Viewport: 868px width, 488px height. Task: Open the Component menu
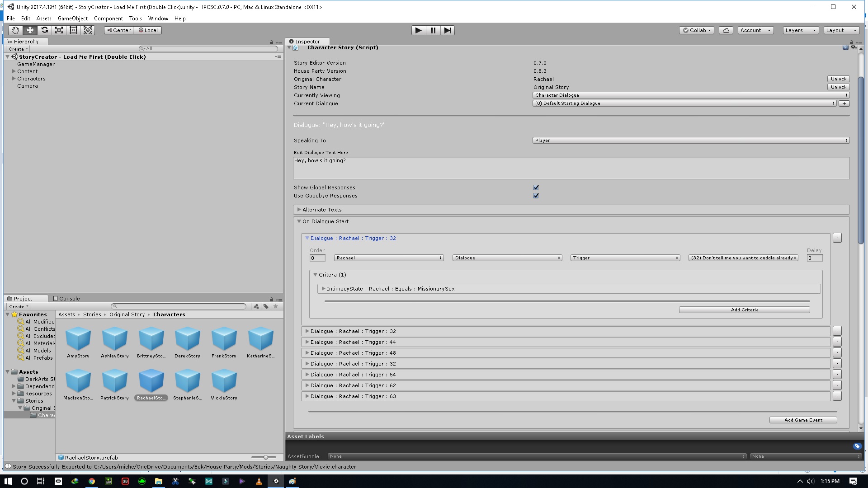click(108, 19)
